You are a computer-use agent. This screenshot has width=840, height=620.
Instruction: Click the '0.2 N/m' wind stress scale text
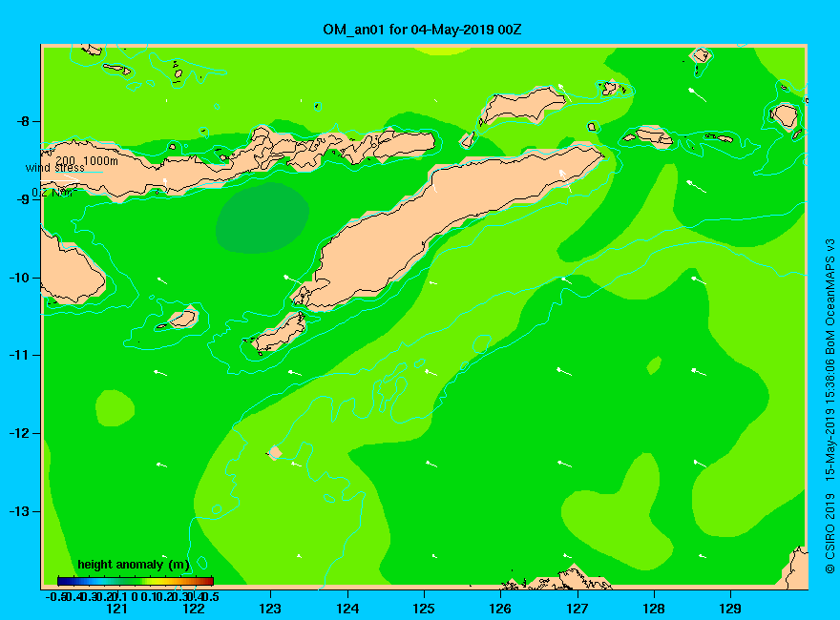(53, 193)
